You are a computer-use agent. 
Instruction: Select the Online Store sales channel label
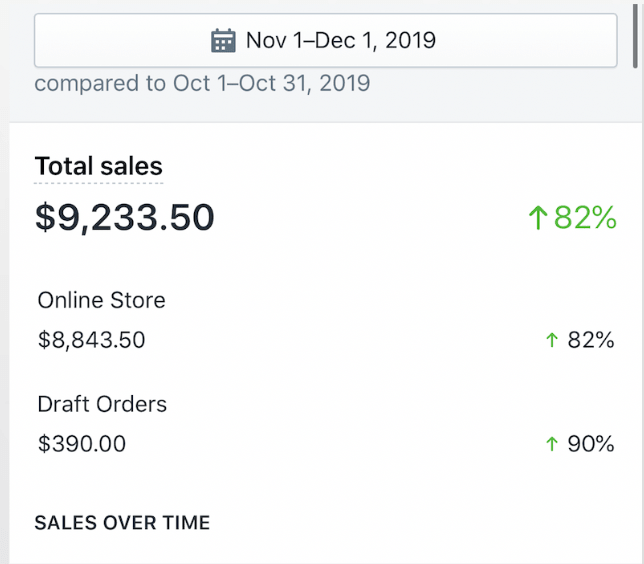(x=101, y=300)
